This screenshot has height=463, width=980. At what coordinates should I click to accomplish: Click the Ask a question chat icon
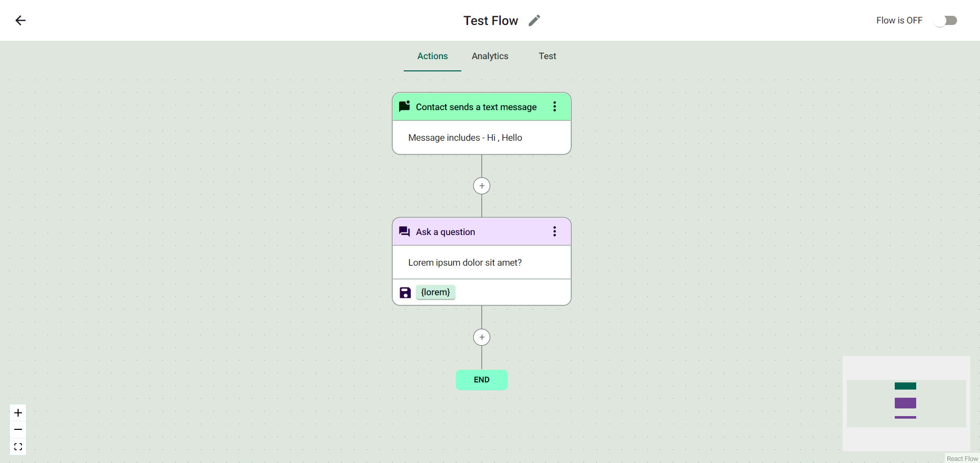[x=404, y=231]
